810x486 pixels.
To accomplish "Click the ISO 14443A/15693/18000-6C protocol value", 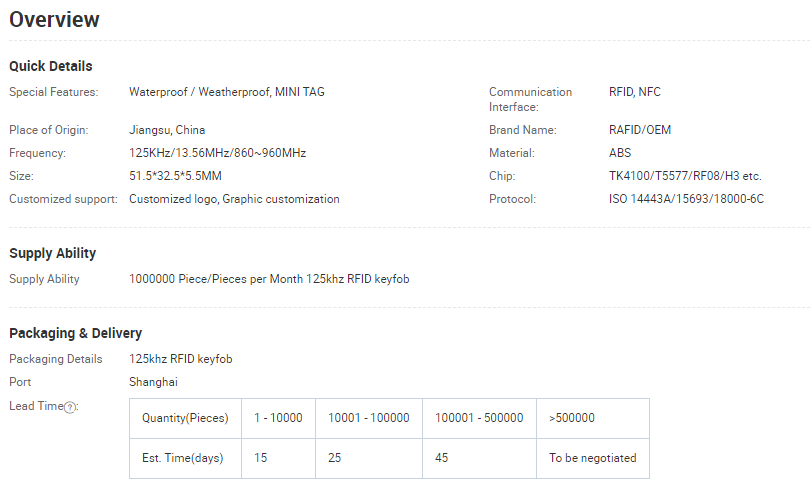I will tap(686, 199).
